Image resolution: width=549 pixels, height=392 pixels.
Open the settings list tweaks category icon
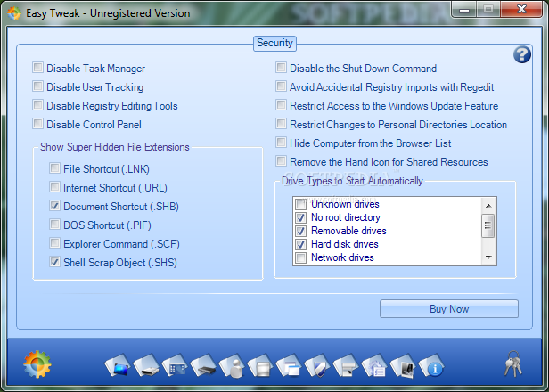374,366
